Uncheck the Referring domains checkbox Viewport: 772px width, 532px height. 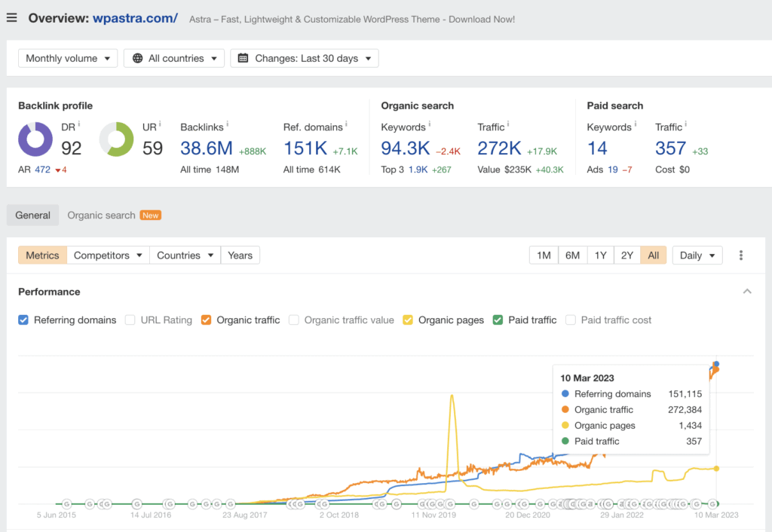[23, 320]
